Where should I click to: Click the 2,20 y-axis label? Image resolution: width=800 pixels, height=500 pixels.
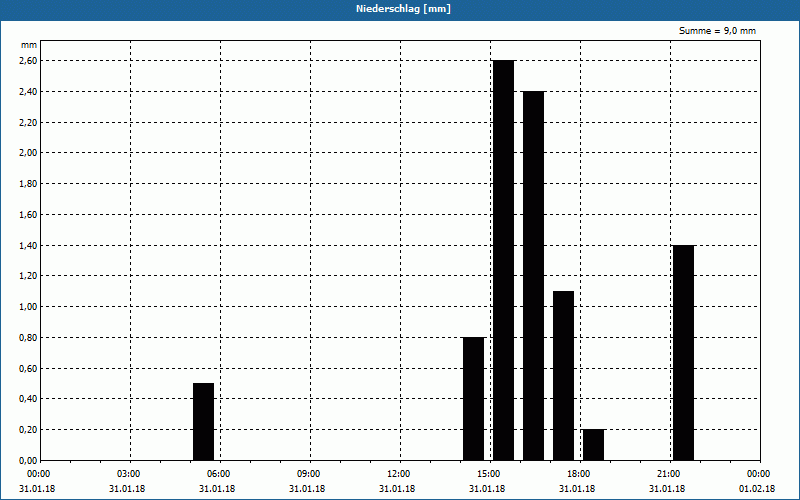pyautogui.click(x=28, y=122)
